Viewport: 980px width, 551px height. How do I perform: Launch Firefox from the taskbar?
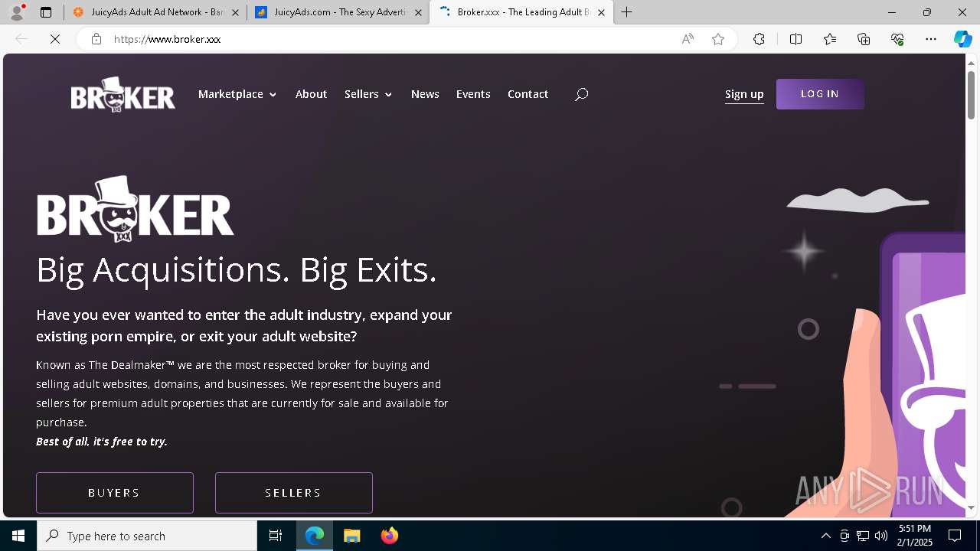pyautogui.click(x=390, y=536)
